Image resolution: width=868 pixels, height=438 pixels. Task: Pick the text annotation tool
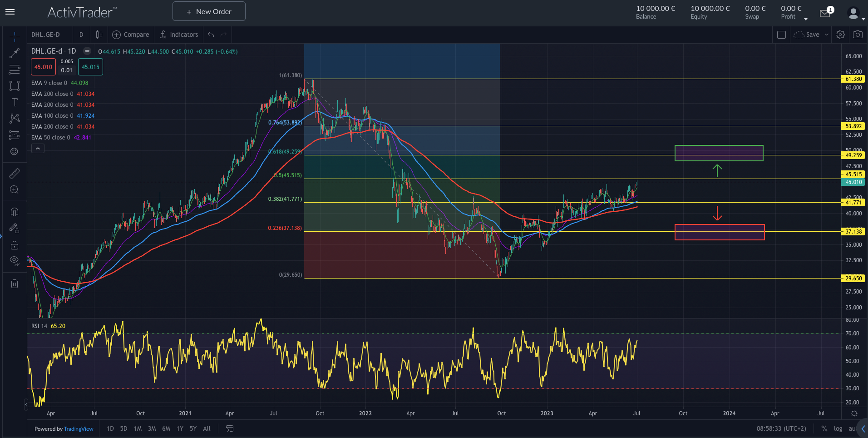coord(15,102)
